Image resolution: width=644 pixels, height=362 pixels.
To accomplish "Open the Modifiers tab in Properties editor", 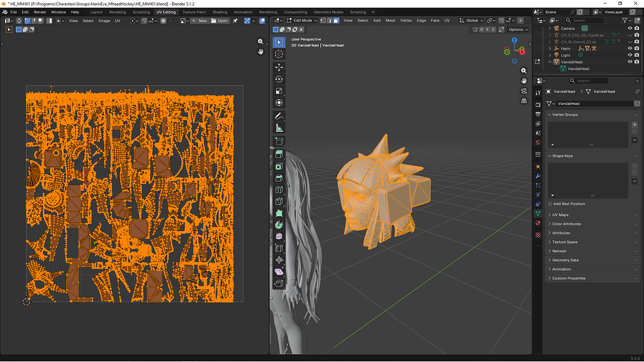I will (538, 176).
